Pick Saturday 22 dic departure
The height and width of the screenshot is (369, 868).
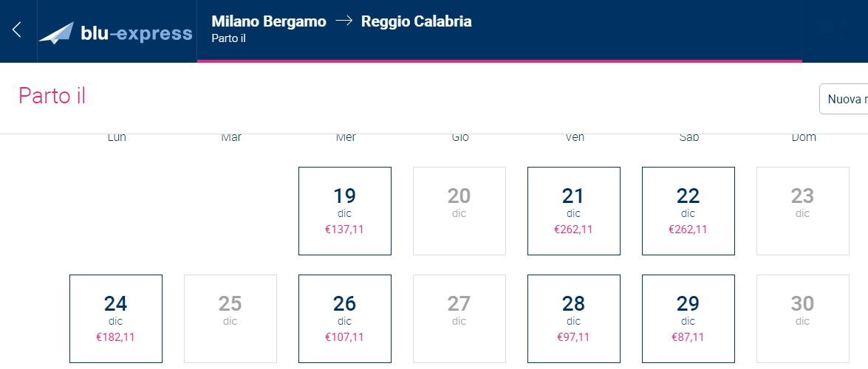(x=688, y=210)
